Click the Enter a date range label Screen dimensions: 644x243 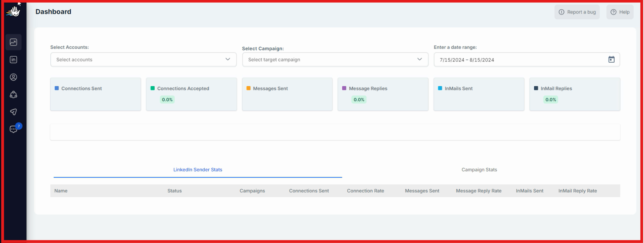(455, 47)
